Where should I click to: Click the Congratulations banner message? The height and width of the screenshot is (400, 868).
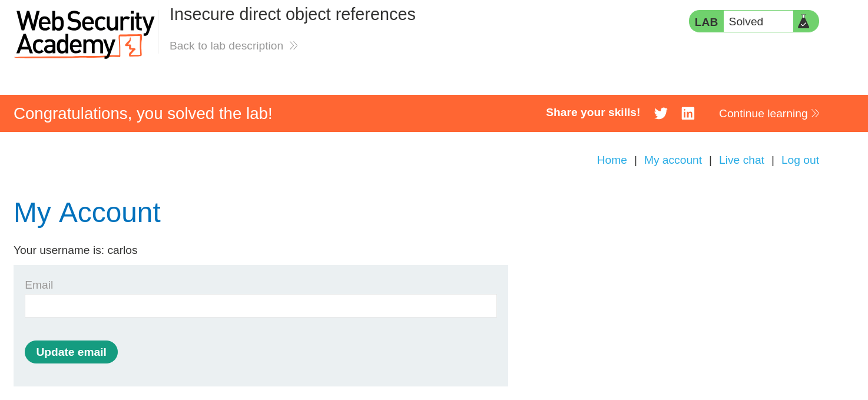click(x=143, y=113)
